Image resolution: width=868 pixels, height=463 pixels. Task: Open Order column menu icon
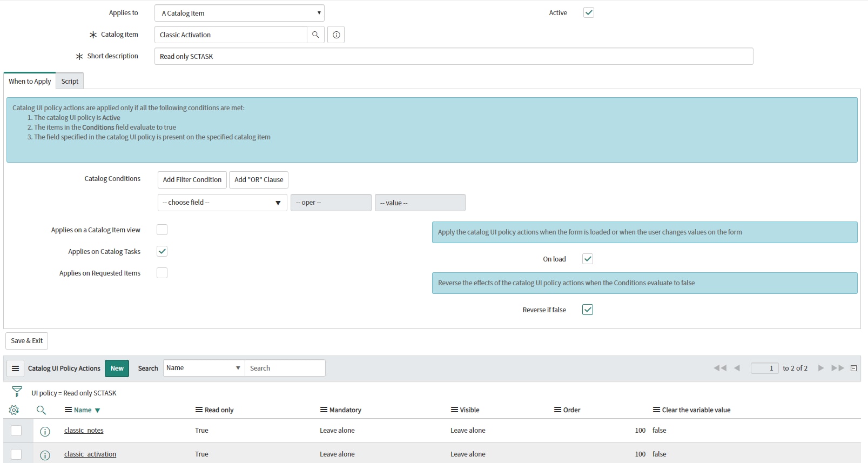pyautogui.click(x=557, y=410)
